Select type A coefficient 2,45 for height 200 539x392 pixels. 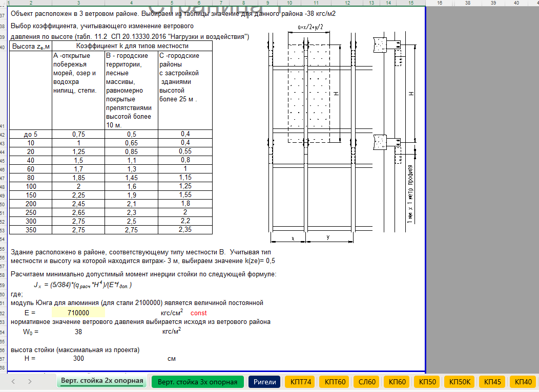pyautogui.click(x=78, y=204)
